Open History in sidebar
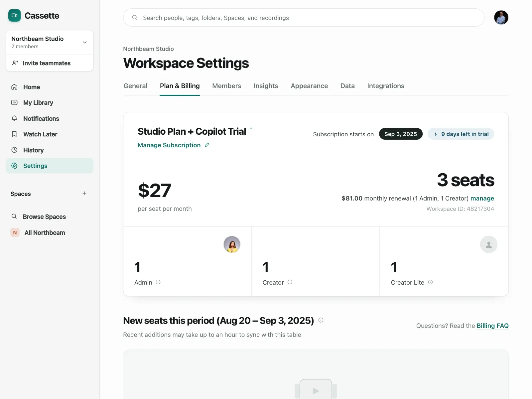 [50, 150]
